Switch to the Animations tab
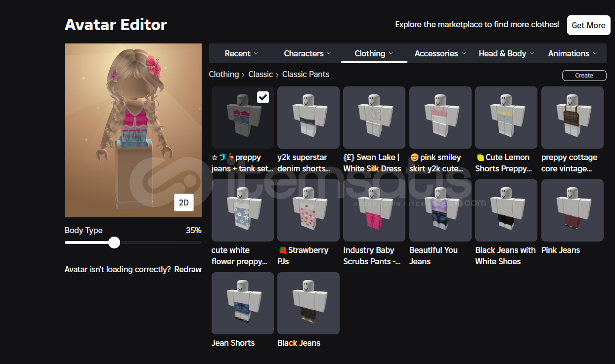The height and width of the screenshot is (364, 615). pyautogui.click(x=572, y=53)
